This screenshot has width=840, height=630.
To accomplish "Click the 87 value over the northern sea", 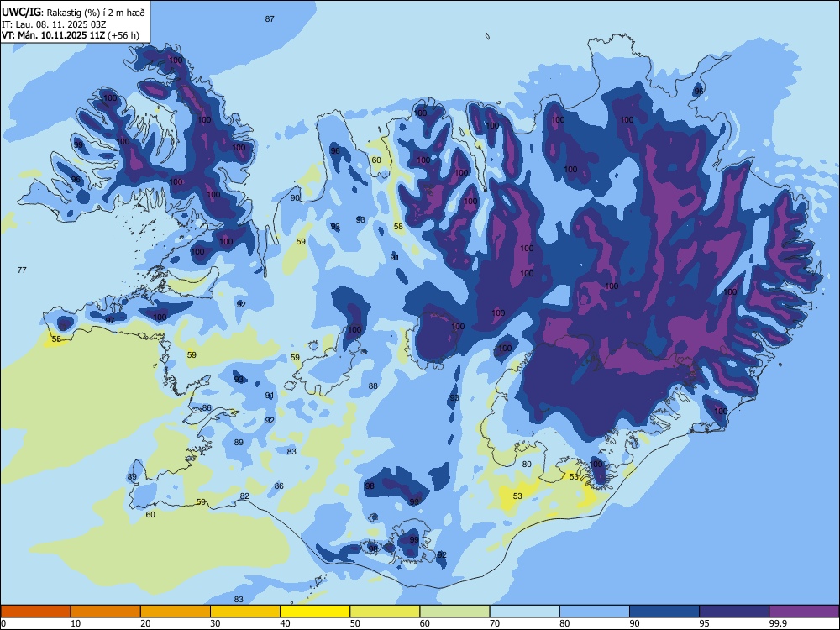I will point(270,19).
